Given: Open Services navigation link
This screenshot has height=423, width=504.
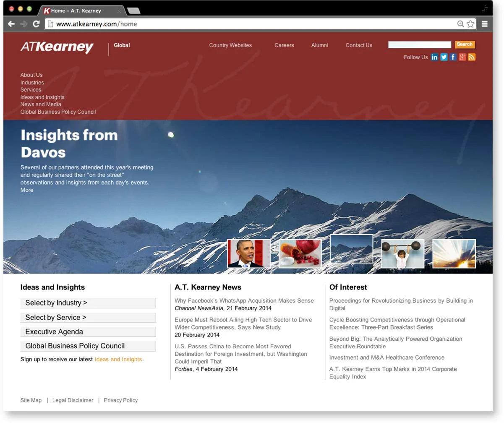Looking at the screenshot, I should pos(31,90).
